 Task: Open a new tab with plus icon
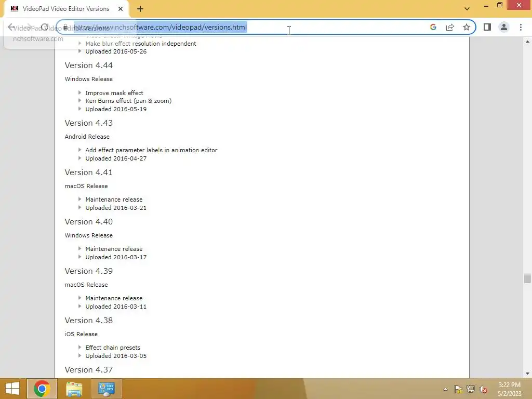[140, 9]
